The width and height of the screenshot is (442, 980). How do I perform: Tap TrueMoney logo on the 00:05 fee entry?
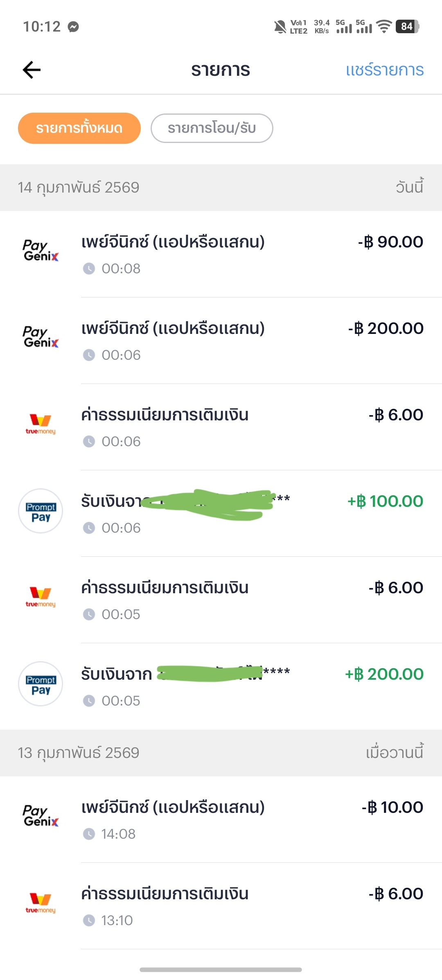(41, 597)
